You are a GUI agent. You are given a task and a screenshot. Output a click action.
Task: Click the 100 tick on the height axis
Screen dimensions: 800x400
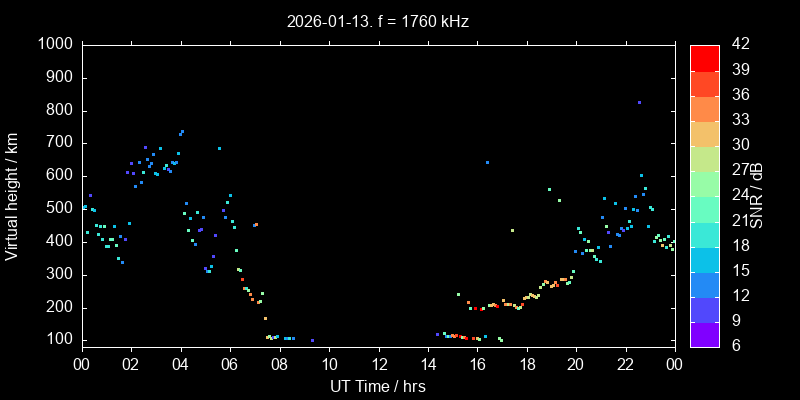coord(58,340)
